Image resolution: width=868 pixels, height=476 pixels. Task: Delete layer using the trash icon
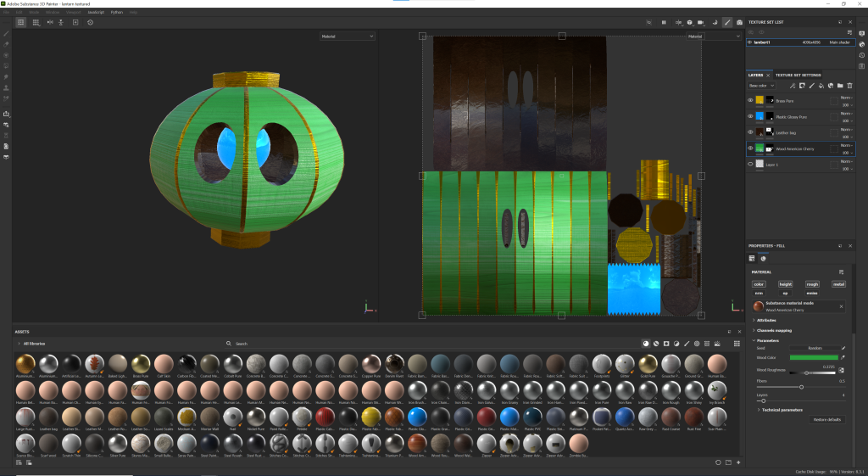click(849, 86)
